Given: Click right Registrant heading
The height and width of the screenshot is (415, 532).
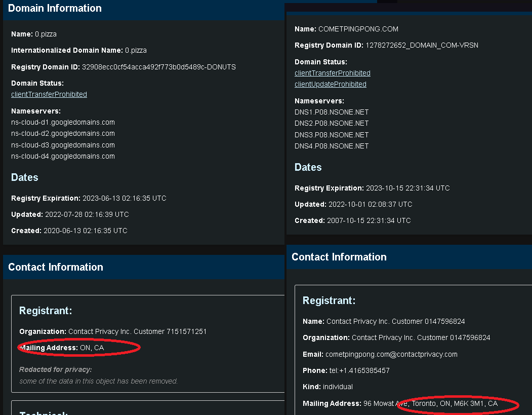Looking at the screenshot, I should [329, 300].
